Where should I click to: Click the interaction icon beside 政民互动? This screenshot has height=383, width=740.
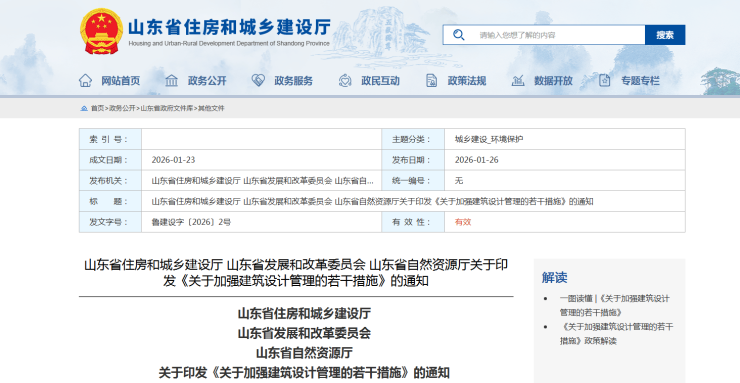pyautogui.click(x=345, y=81)
